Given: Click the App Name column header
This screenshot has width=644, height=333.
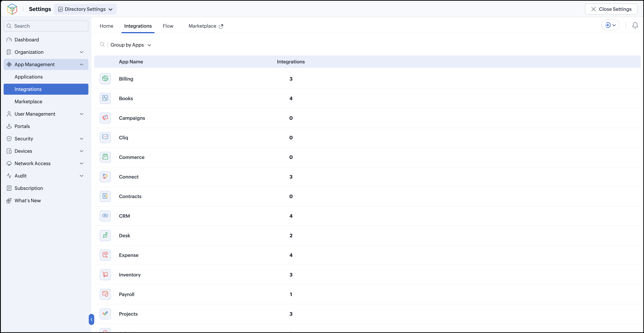Looking at the screenshot, I should [x=131, y=62].
